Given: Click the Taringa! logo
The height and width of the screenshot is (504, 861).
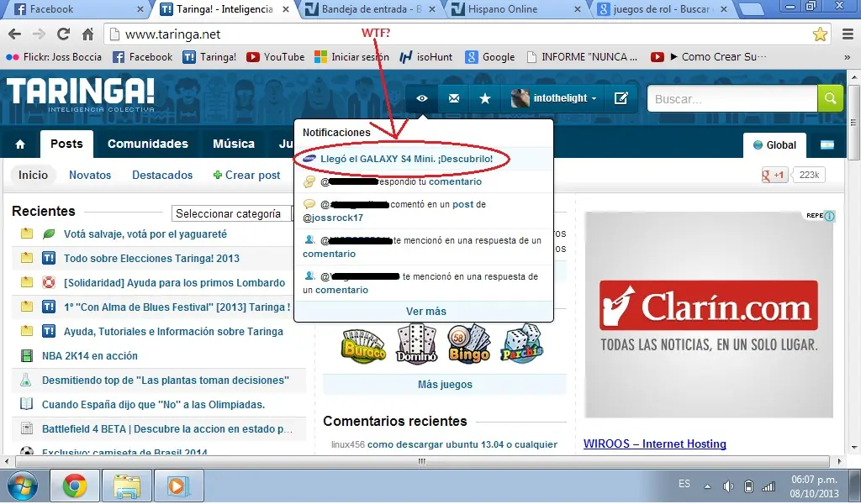Looking at the screenshot, I should (x=81, y=94).
